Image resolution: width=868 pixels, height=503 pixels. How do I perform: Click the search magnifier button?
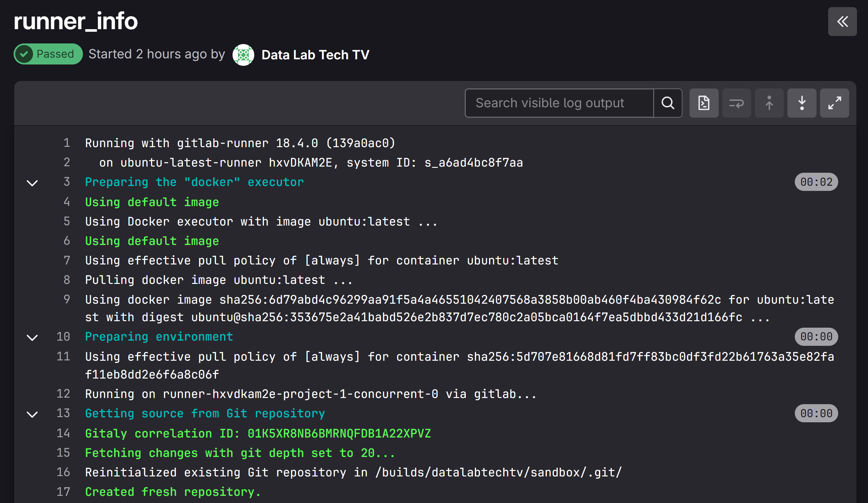coord(668,103)
